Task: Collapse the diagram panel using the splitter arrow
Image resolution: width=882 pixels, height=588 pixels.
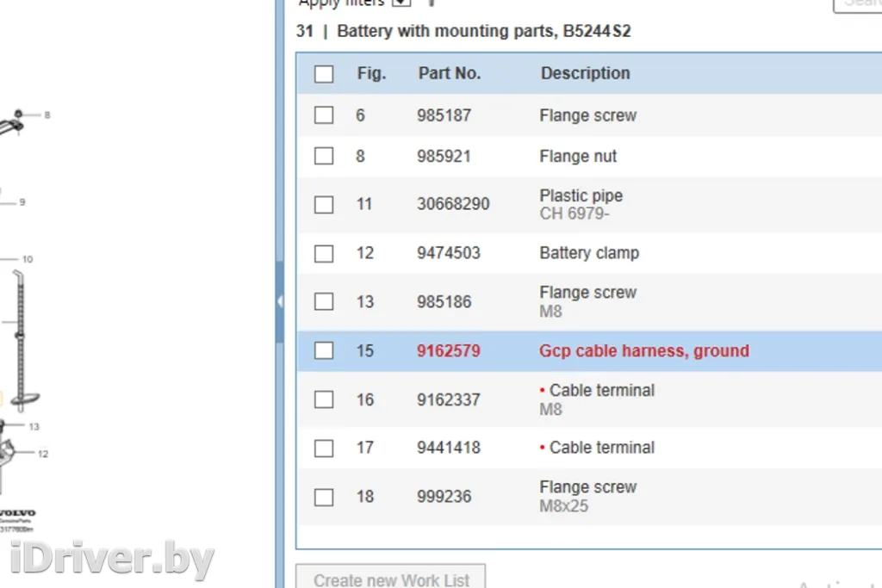Action: (x=279, y=302)
